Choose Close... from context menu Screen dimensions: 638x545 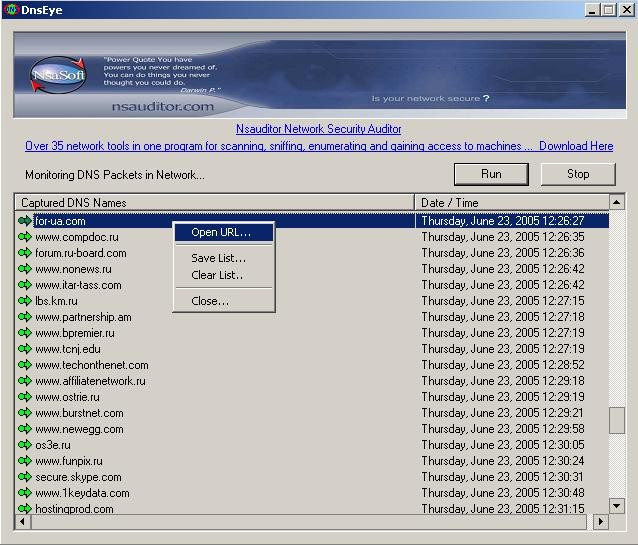coord(223,301)
